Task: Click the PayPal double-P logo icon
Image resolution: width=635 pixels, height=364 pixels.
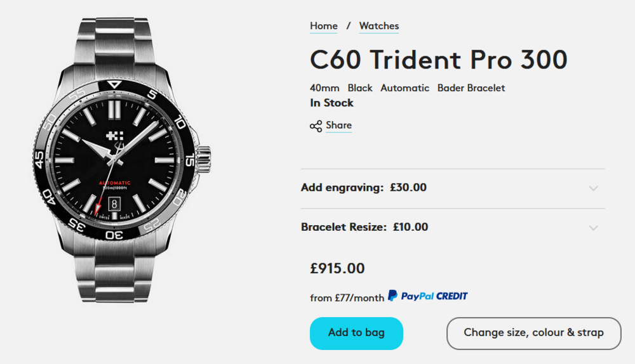Action: click(x=393, y=296)
